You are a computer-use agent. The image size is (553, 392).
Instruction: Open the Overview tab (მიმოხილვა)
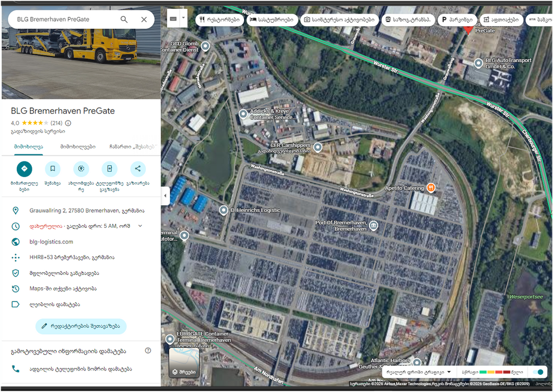click(29, 147)
